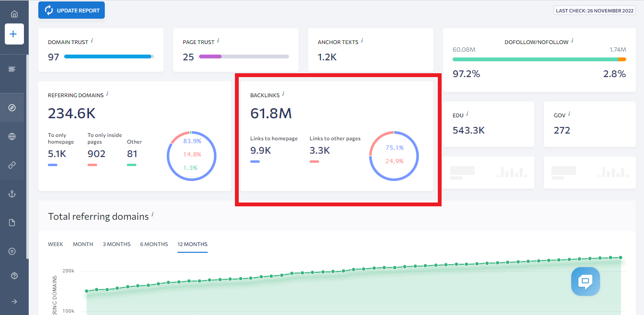644x315 pixels.
Task: Open the home icon in sidebar
Action: [14, 14]
